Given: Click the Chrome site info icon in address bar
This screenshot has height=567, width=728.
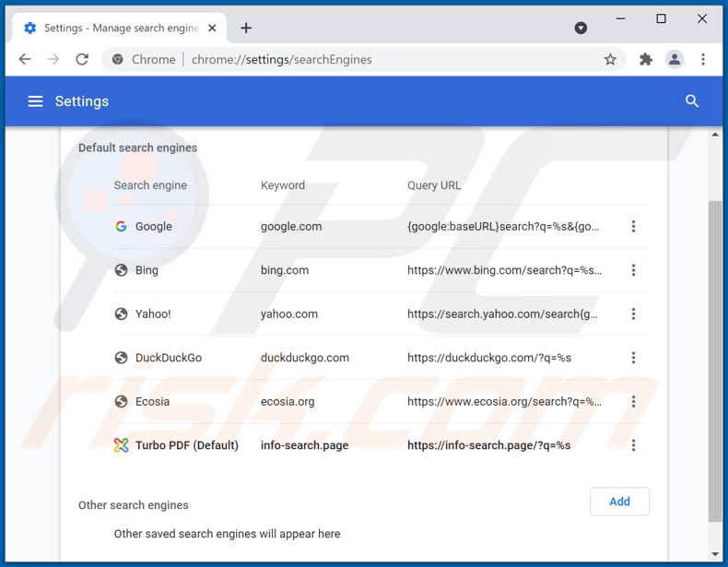Looking at the screenshot, I should pos(118,59).
